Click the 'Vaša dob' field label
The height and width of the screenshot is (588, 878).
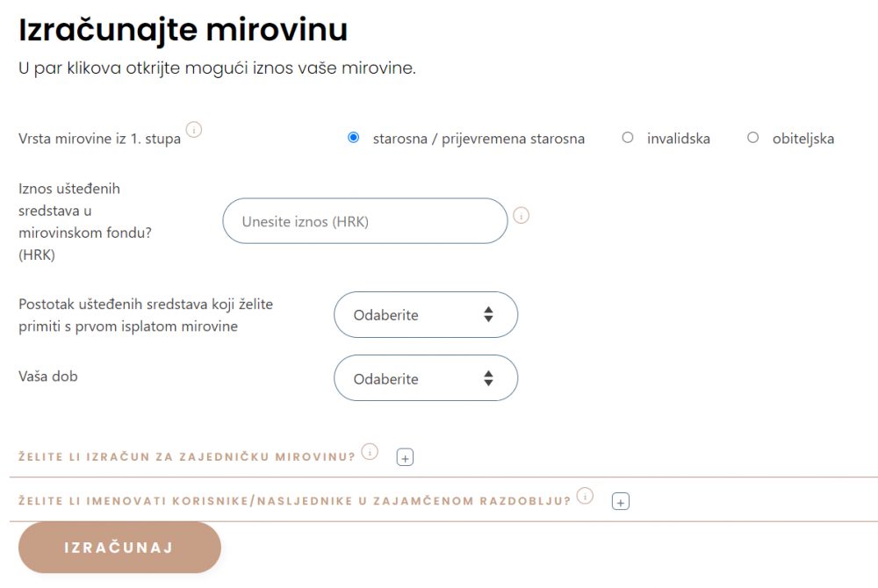48,376
